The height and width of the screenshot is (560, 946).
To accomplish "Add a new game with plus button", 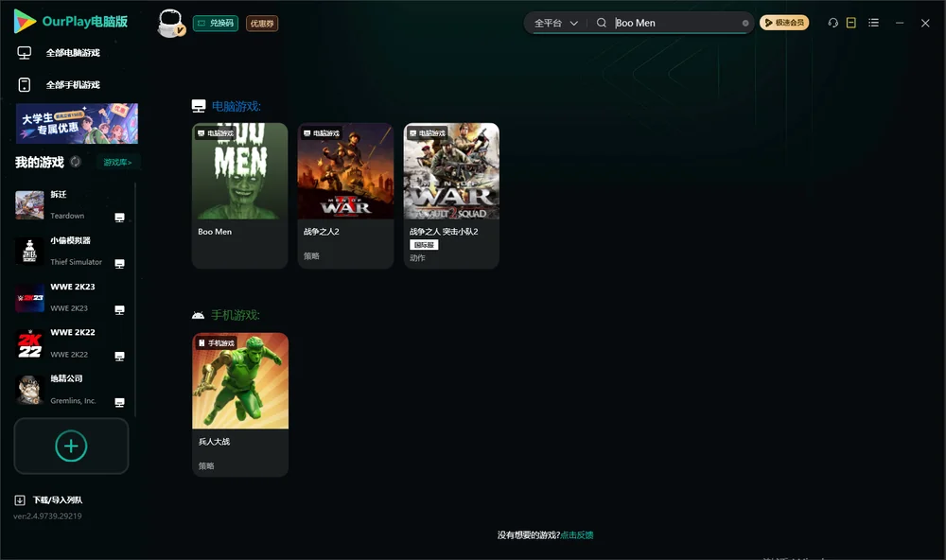I will tap(71, 446).
